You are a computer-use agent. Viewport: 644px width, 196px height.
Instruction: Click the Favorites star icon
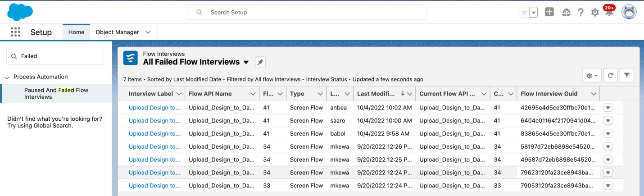tap(524, 13)
